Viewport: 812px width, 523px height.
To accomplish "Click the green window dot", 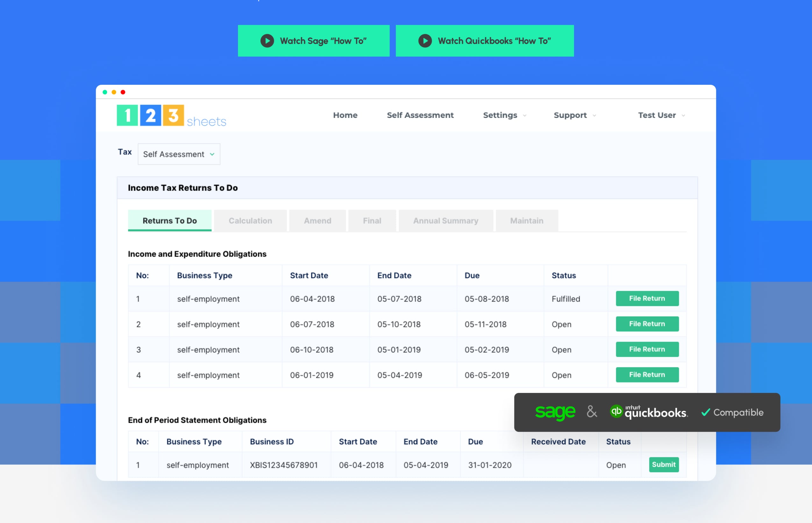I will tap(105, 92).
